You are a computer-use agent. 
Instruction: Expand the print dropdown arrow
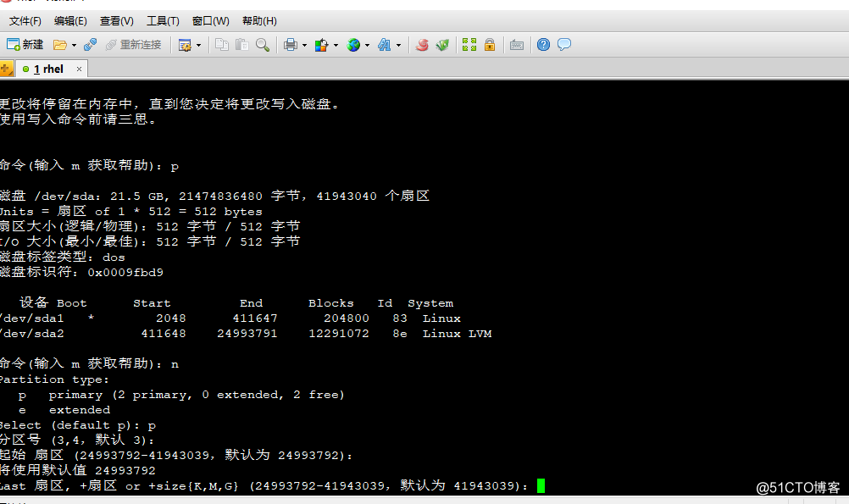(304, 46)
